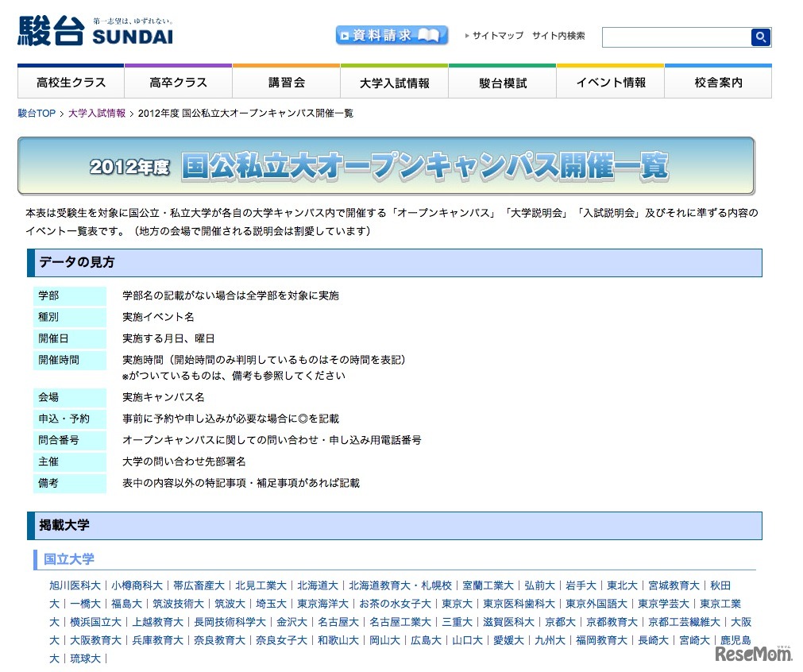Click the search magnifier icon
Viewport: 803px width, 672px height.
760,37
